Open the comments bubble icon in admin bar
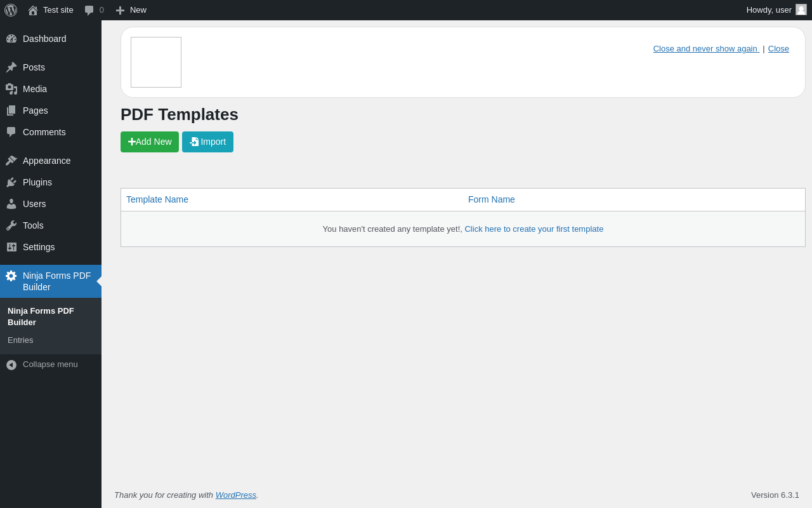 [x=89, y=10]
